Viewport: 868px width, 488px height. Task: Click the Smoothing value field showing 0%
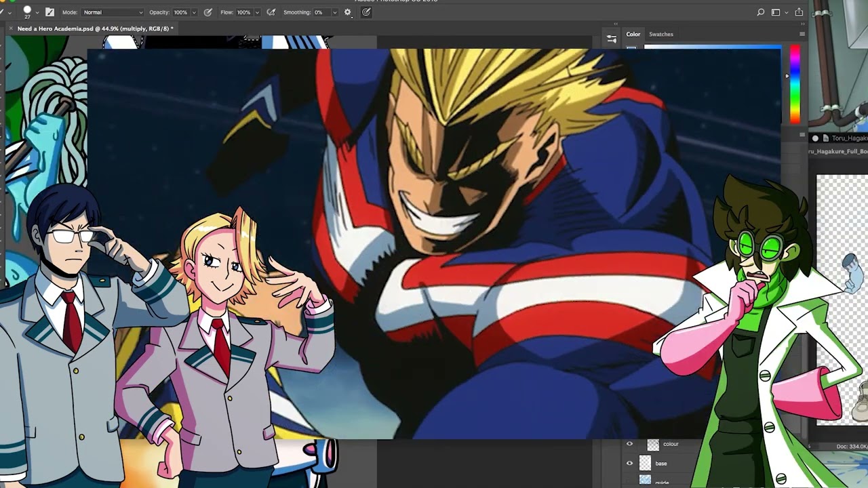(321, 12)
